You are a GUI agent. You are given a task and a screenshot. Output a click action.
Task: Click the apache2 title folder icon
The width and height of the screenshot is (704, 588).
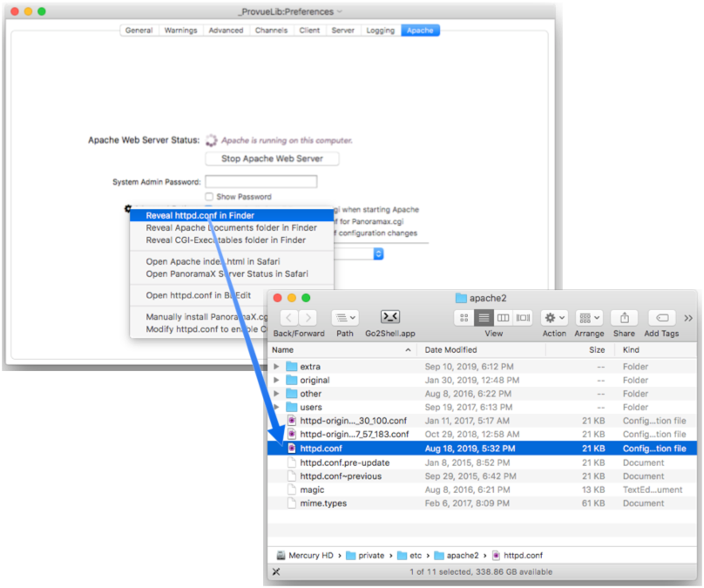coord(461,298)
